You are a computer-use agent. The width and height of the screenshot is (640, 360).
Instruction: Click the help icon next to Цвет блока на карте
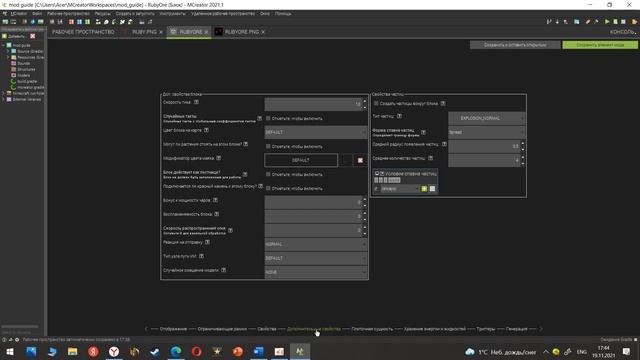coord(206,130)
